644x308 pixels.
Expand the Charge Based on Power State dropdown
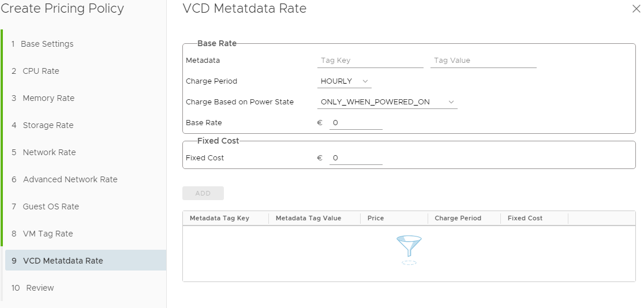tap(387, 102)
